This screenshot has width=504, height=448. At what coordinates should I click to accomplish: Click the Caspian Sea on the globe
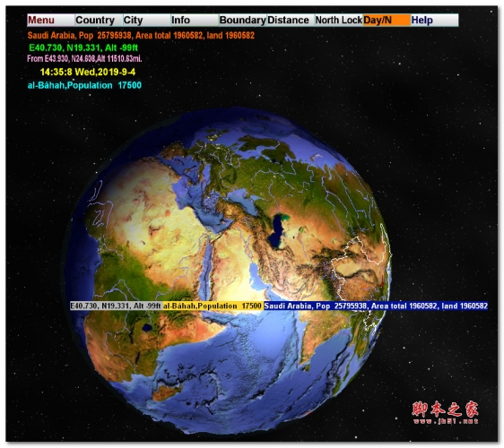[x=277, y=230]
